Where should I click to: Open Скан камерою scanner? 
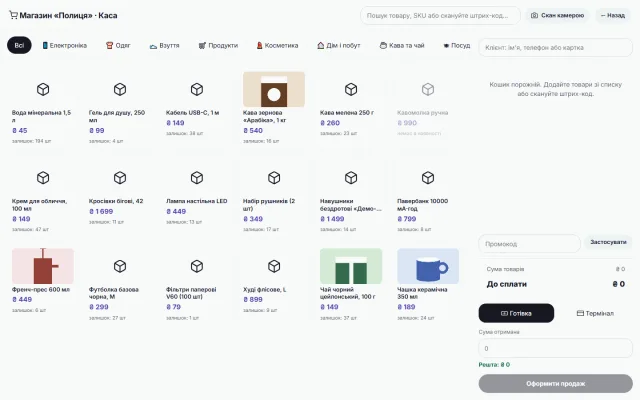click(x=557, y=16)
